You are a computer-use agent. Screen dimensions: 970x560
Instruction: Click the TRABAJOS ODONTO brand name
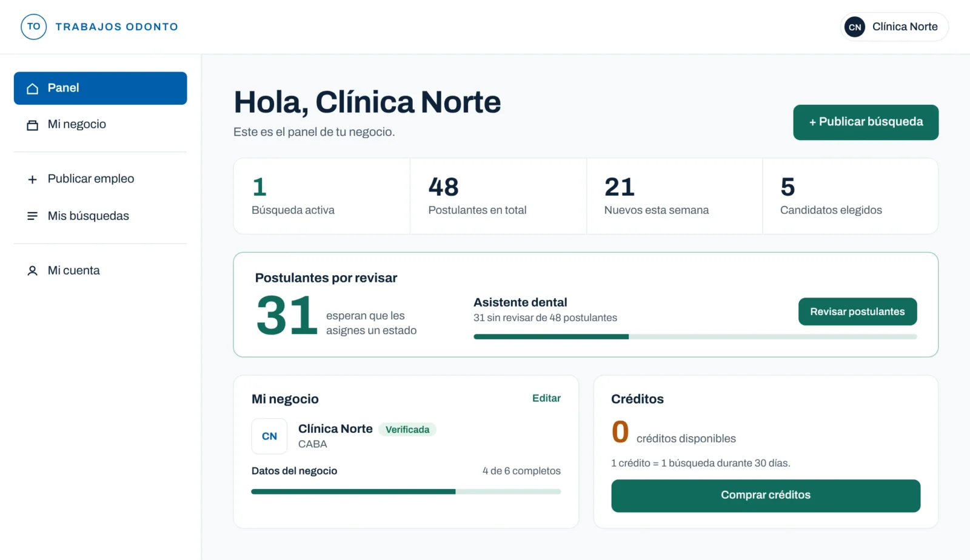(117, 27)
